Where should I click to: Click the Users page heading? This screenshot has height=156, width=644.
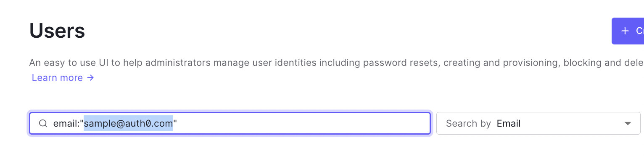pos(57,31)
